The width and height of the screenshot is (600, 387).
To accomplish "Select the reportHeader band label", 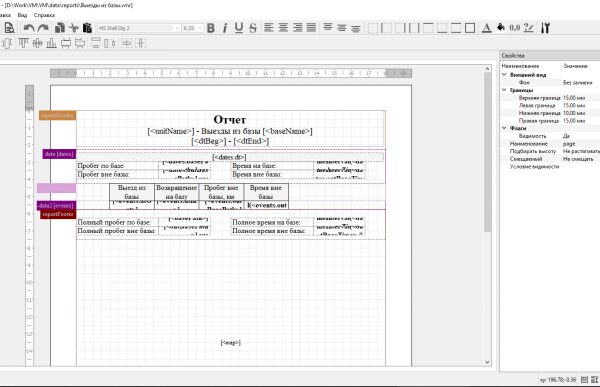I will pyautogui.click(x=57, y=115).
